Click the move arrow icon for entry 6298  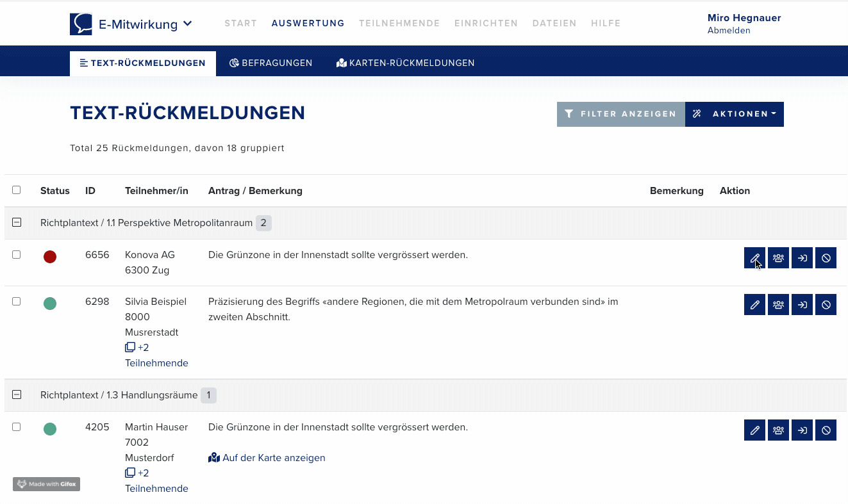[802, 305]
